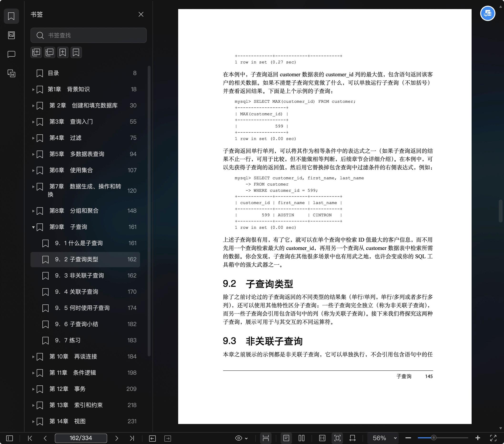Expand 第7章 数据生成、操作和转换
The image size is (504, 444).
tap(33, 187)
